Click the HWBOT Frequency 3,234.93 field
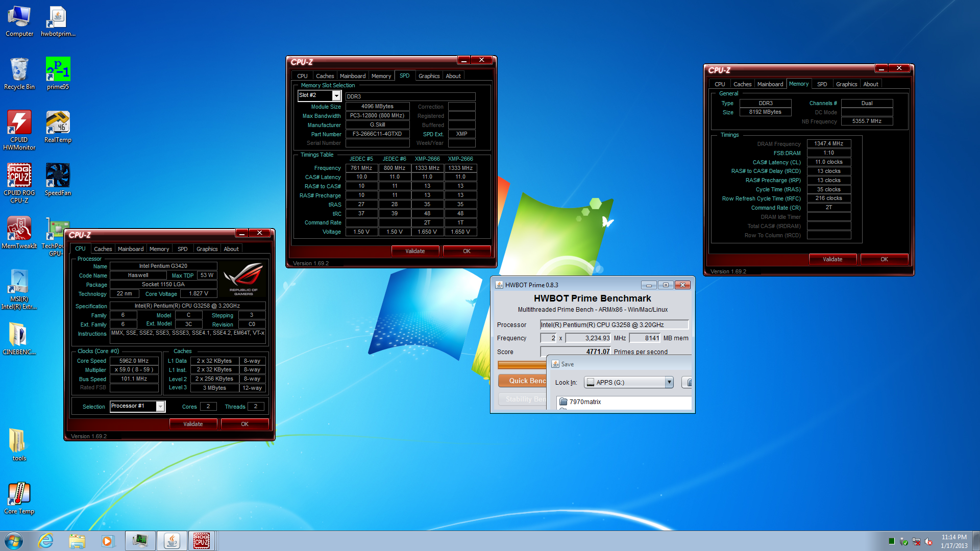The width and height of the screenshot is (980, 551). click(588, 338)
